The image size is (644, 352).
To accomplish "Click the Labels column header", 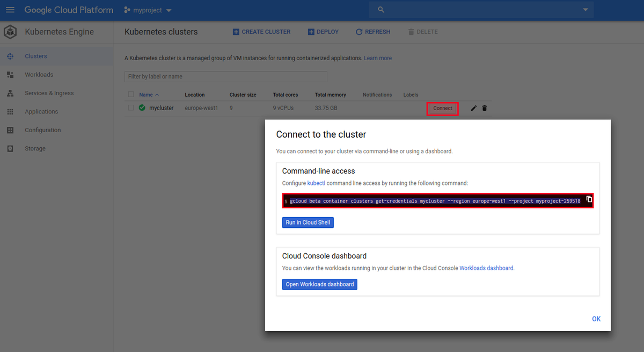I will (411, 95).
